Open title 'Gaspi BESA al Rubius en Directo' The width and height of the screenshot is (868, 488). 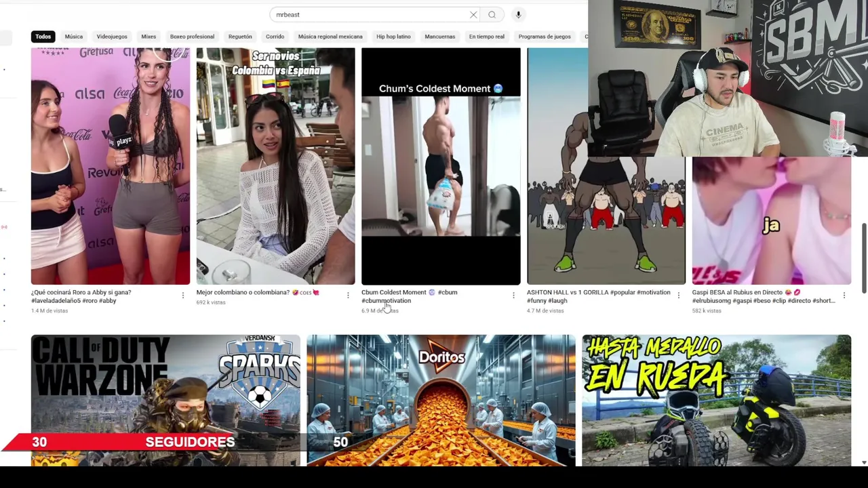coord(737,293)
